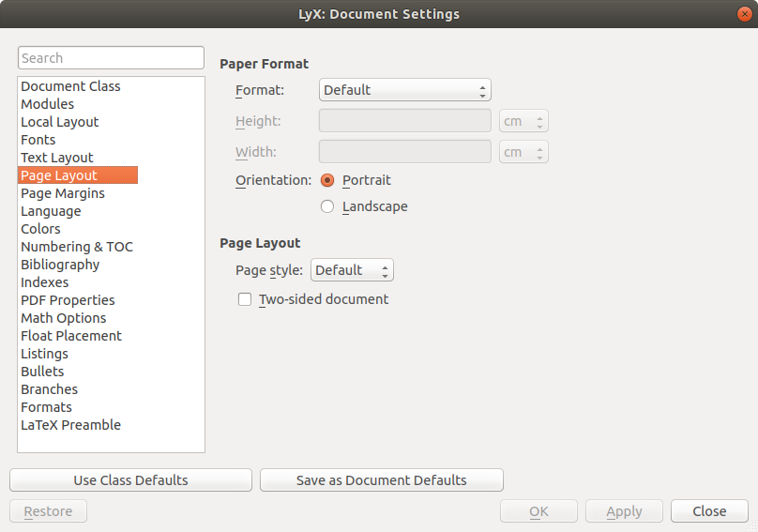Select Portrait orientation radio button
This screenshot has height=532, width=758.
coord(327,180)
